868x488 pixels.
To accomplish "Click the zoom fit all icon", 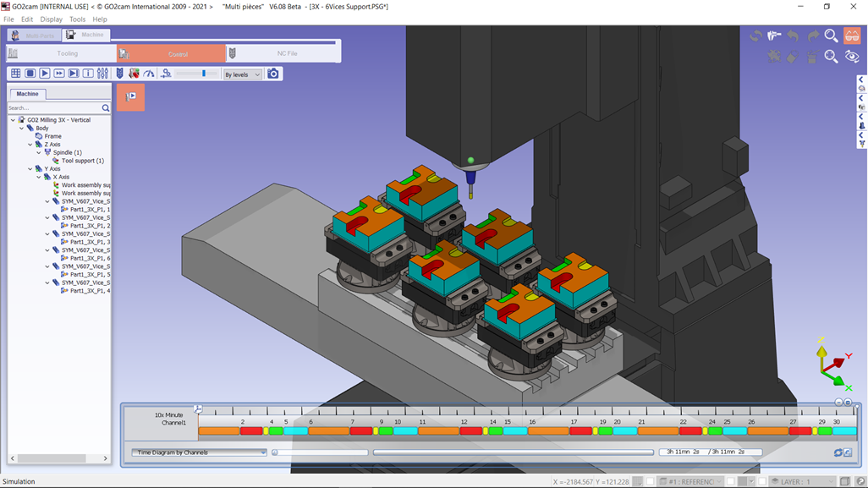I will point(831,56).
